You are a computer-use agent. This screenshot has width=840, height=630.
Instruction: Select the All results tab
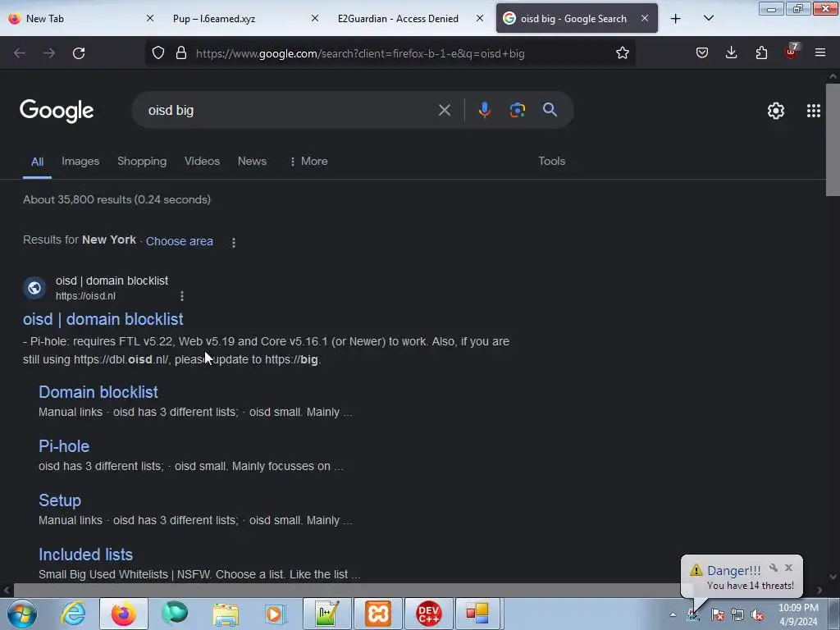coord(37,162)
